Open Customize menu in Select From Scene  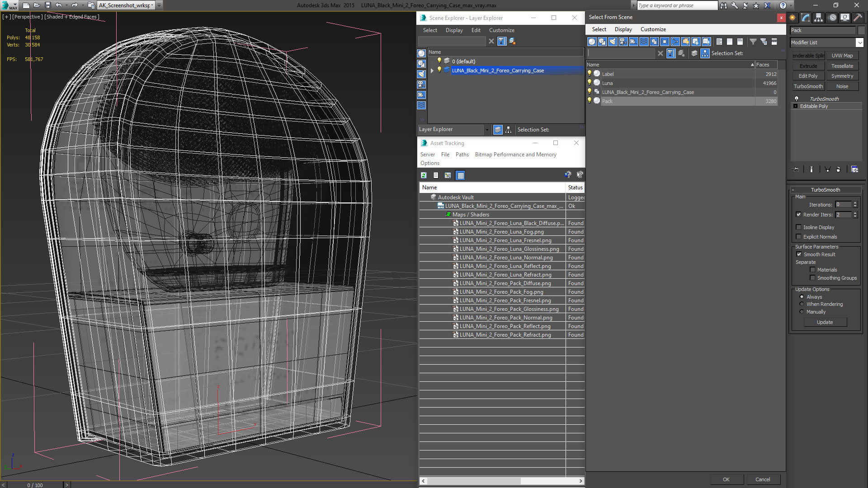coord(653,29)
